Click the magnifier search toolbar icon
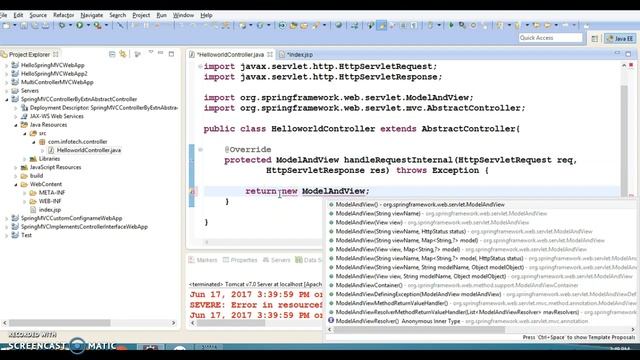 462,25
